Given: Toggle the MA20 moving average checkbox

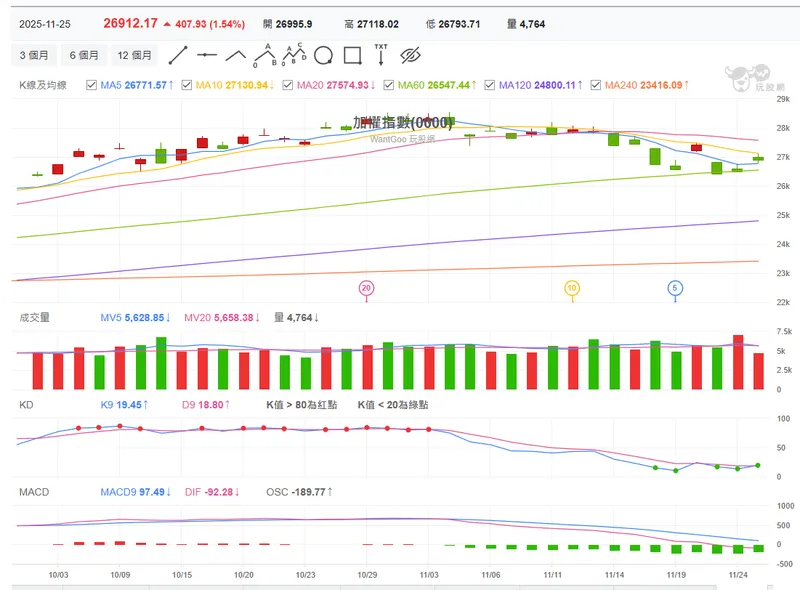Looking at the screenshot, I should (x=288, y=85).
